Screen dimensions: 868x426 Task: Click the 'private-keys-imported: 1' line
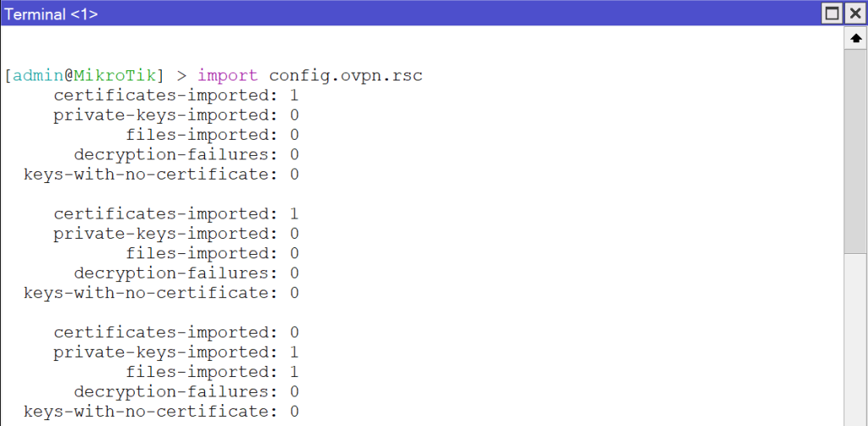[x=176, y=351]
